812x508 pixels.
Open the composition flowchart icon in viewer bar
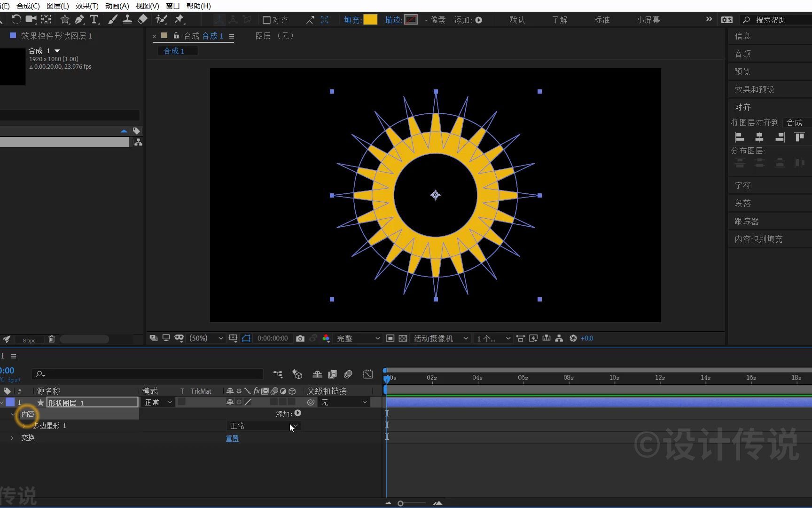tap(559, 338)
